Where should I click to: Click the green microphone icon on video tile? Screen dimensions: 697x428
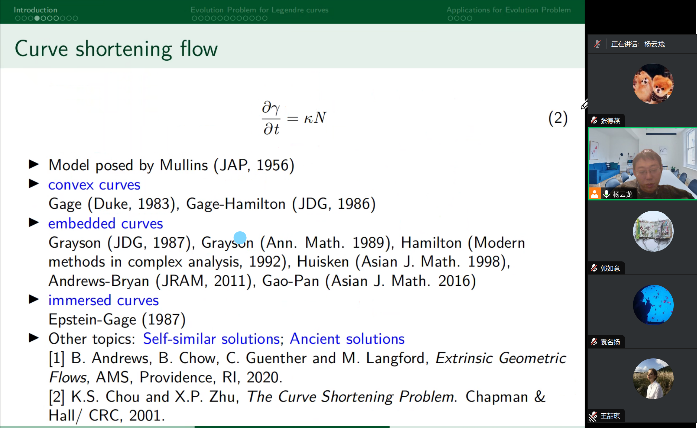[x=607, y=193]
